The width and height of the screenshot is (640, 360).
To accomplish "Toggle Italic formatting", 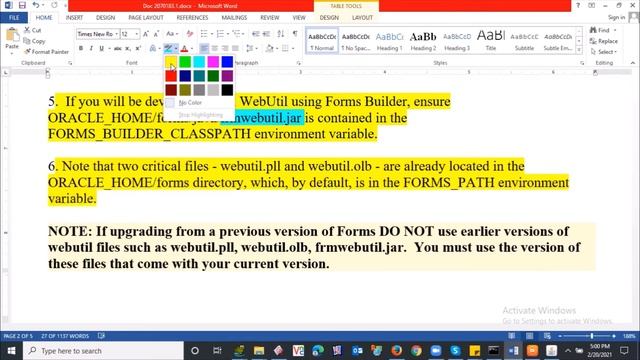I will pyautogui.click(x=91, y=49).
